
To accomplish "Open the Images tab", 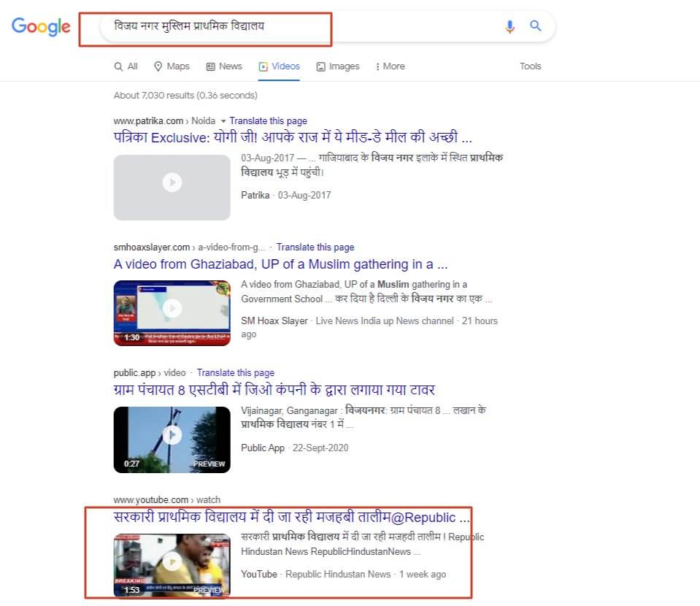I will [338, 66].
